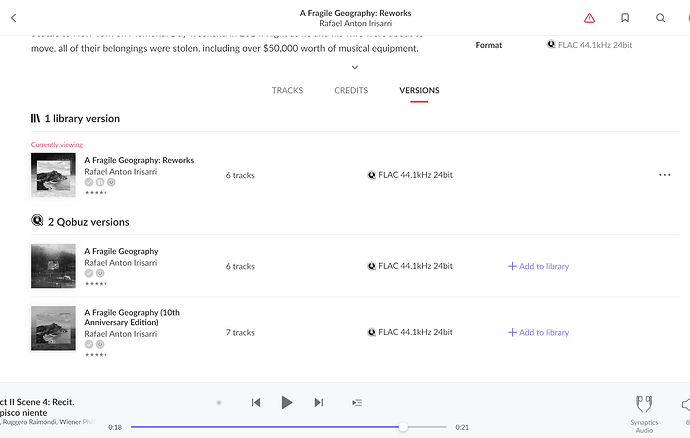This screenshot has width=690, height=438.
Task: Switch to the Credits tab
Action: coord(351,91)
